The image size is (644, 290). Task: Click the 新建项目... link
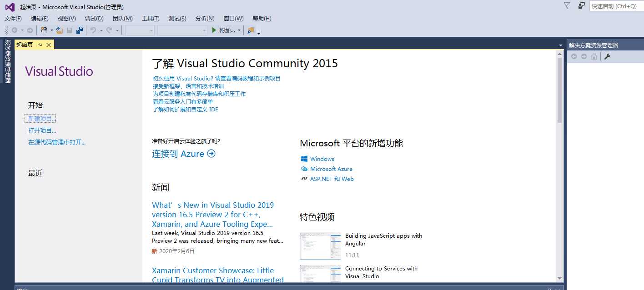(x=40, y=119)
